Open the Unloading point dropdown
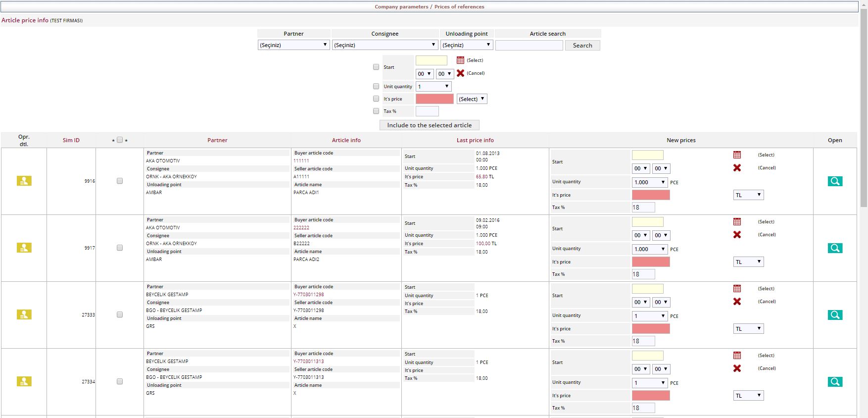This screenshot has height=418, width=868. (467, 45)
